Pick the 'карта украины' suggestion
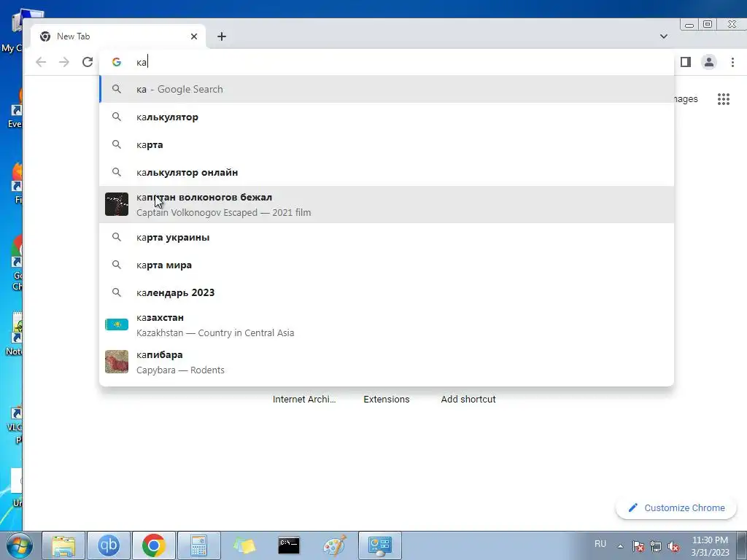The image size is (747, 560). (x=387, y=237)
